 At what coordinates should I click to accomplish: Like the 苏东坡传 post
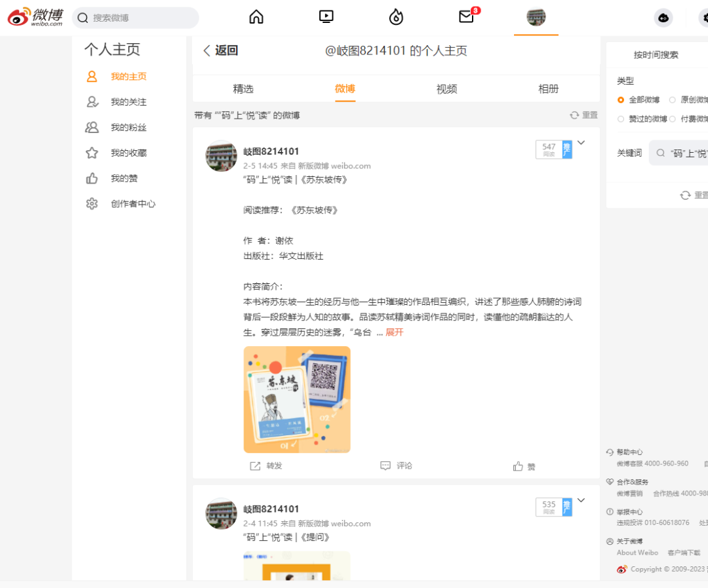click(x=524, y=467)
